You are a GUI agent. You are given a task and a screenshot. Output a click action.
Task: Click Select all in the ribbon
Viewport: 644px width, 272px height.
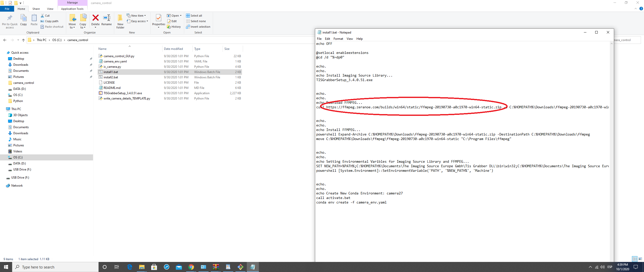click(194, 15)
